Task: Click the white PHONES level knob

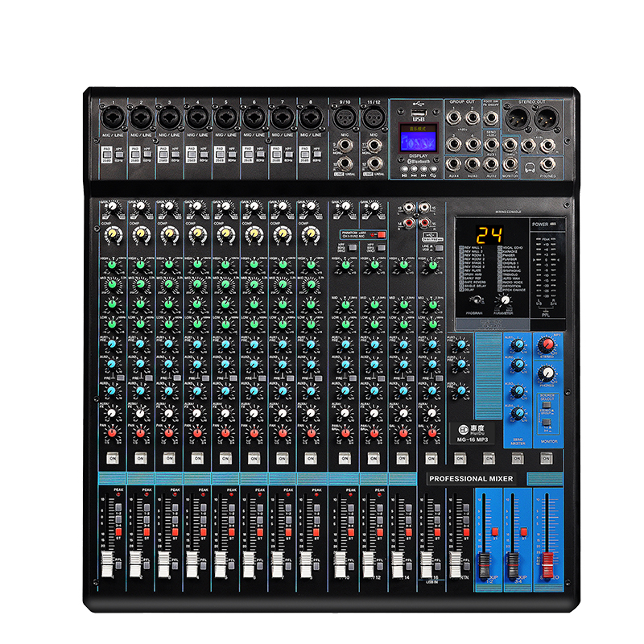Action: click(547, 373)
